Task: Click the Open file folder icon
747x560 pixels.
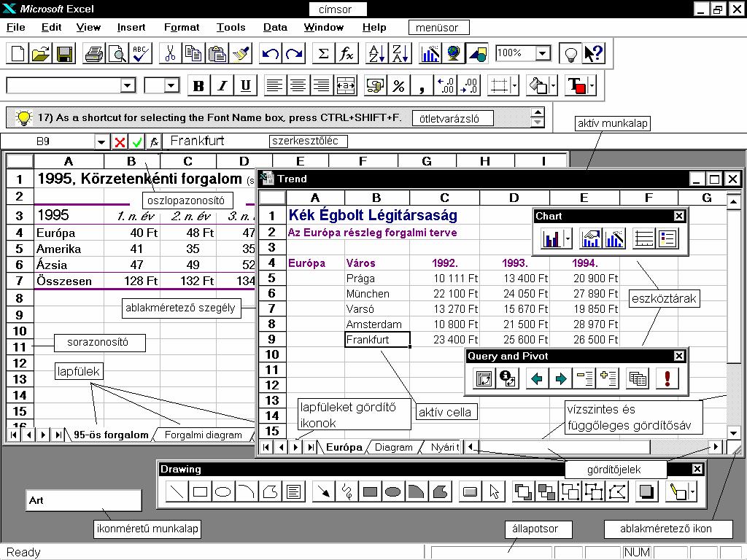Action: (41, 53)
